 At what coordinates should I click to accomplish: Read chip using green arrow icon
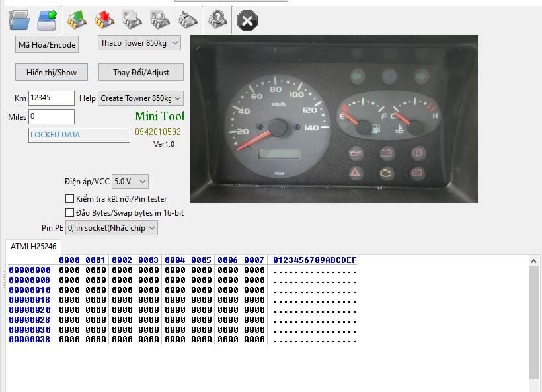77,19
